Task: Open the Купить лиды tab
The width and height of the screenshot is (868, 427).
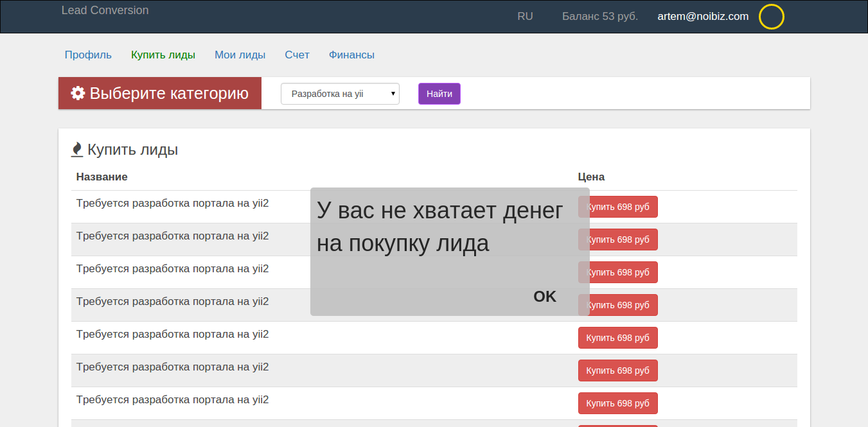Action: point(163,55)
